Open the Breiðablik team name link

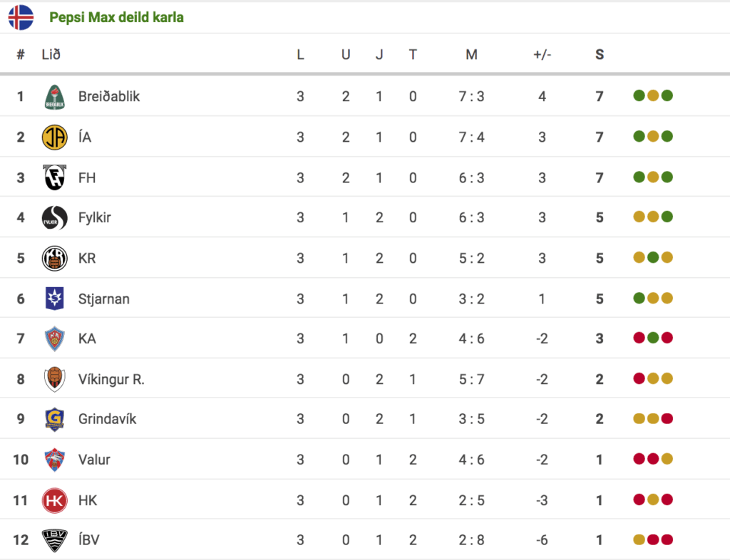[109, 96]
